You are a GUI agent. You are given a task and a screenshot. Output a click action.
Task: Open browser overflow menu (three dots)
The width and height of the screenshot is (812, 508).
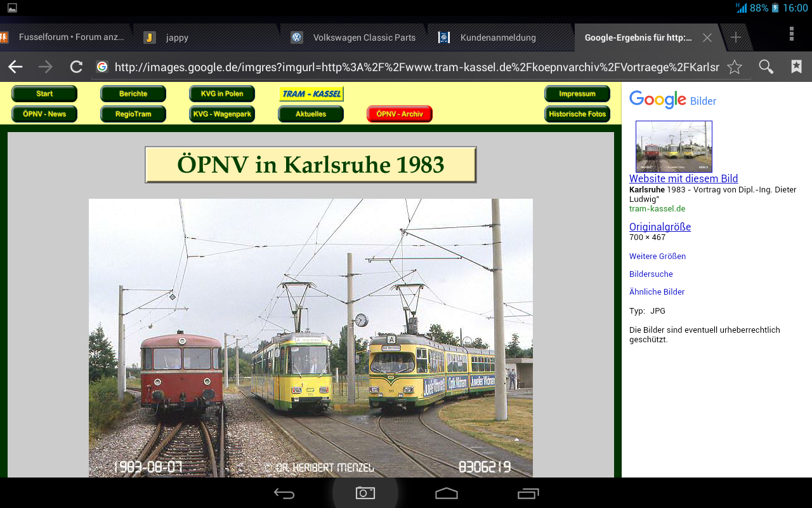click(791, 34)
